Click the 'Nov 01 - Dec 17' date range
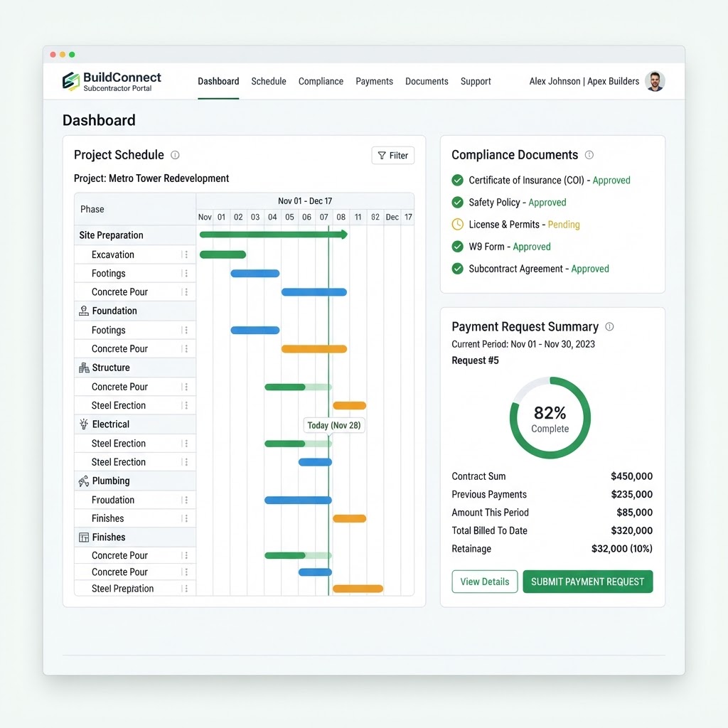Viewport: 728px width, 728px height. point(305,201)
